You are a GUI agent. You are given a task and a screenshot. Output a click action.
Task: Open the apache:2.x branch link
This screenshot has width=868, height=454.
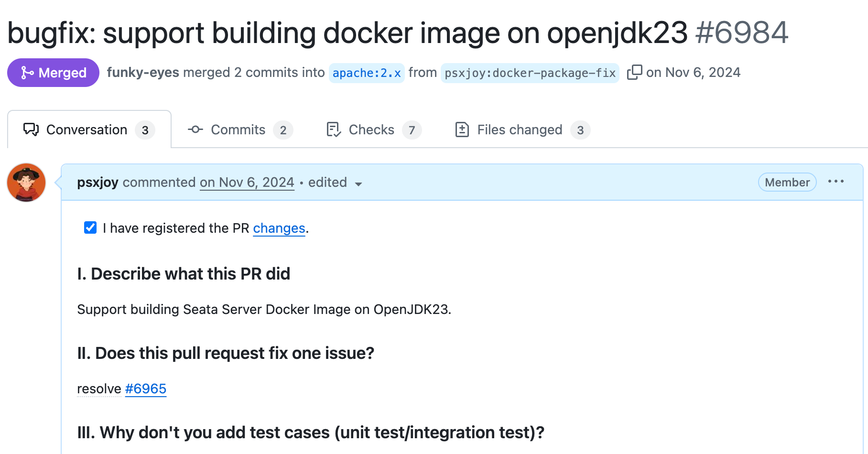pyautogui.click(x=366, y=73)
